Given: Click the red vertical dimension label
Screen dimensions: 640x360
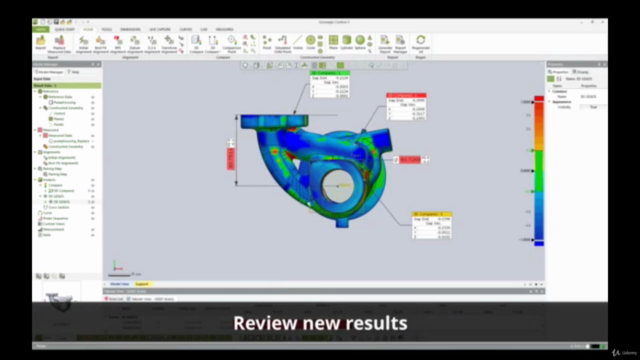Looking at the screenshot, I should [231, 159].
